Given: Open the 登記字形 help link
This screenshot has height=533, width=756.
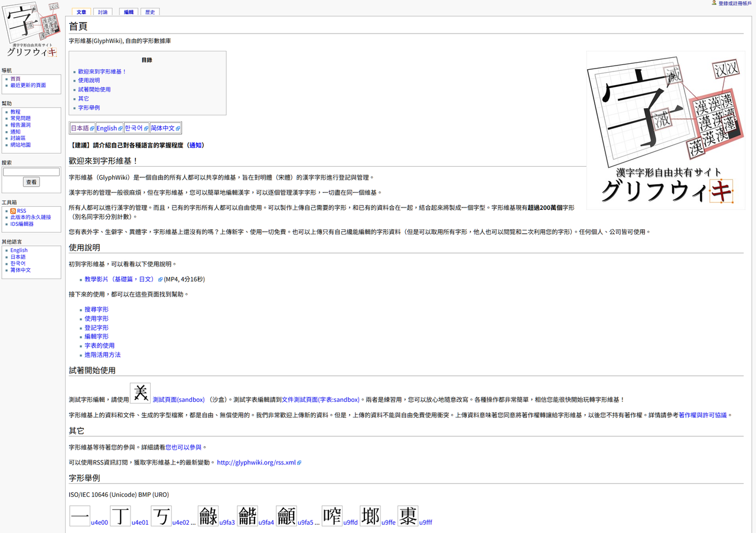Looking at the screenshot, I should point(96,328).
